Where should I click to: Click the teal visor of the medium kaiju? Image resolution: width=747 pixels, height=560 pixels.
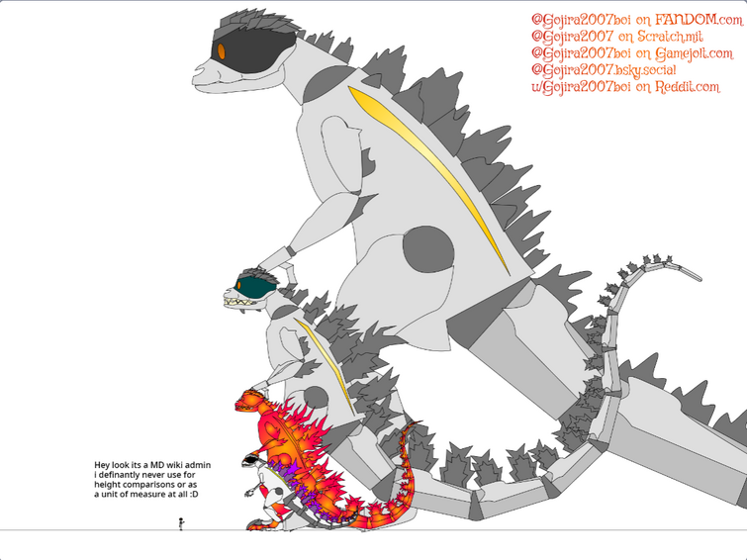click(x=255, y=288)
